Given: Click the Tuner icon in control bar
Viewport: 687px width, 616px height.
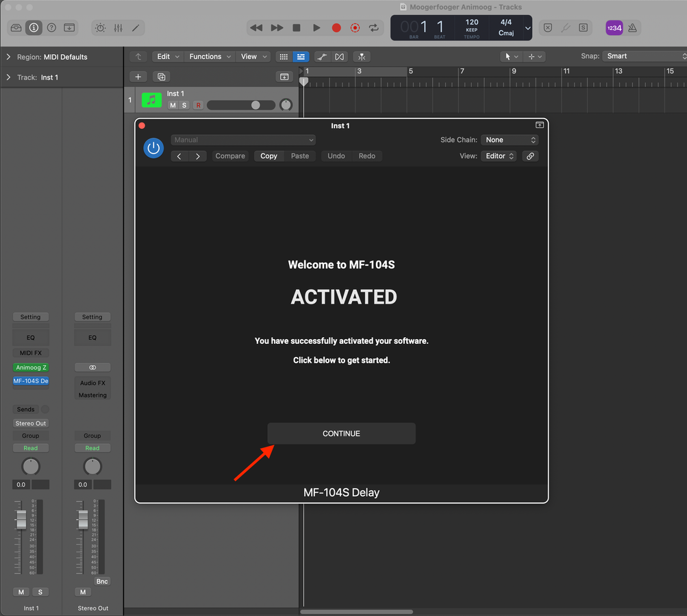Looking at the screenshot, I should (x=566, y=27).
